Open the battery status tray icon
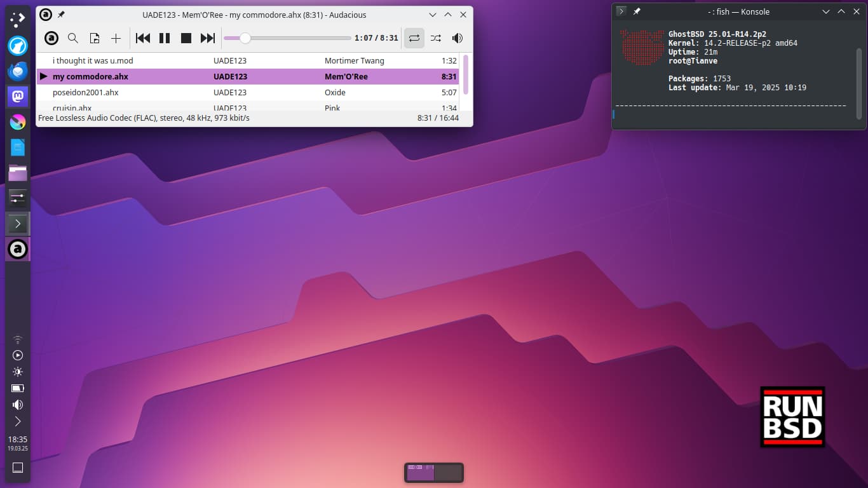This screenshot has height=488, width=868. click(18, 388)
